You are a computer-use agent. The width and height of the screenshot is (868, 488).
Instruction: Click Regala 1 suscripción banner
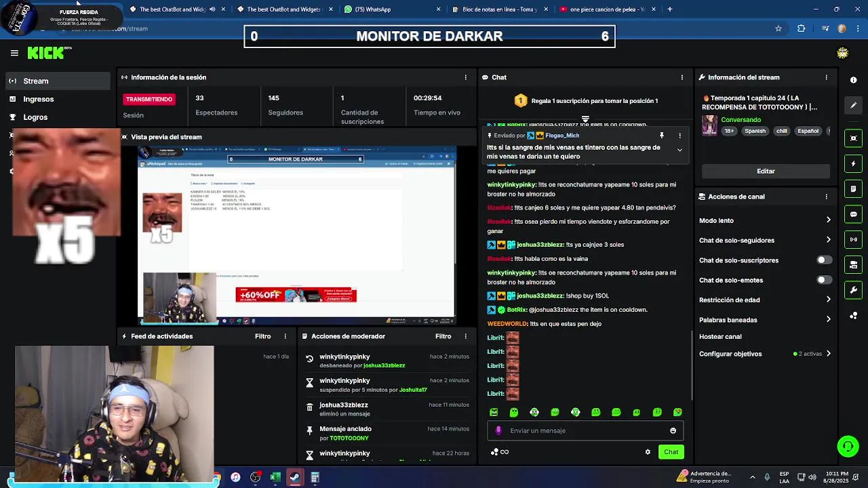[586, 101]
